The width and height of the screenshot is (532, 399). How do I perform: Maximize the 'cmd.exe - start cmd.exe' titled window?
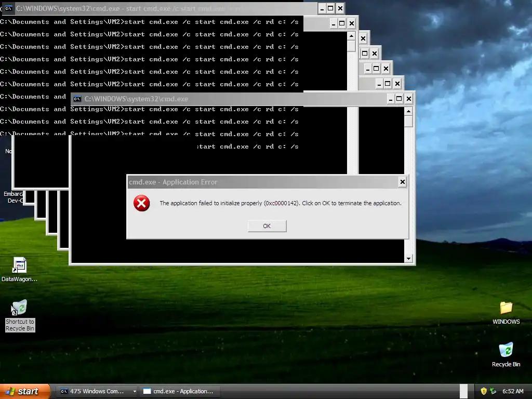pos(331,8)
